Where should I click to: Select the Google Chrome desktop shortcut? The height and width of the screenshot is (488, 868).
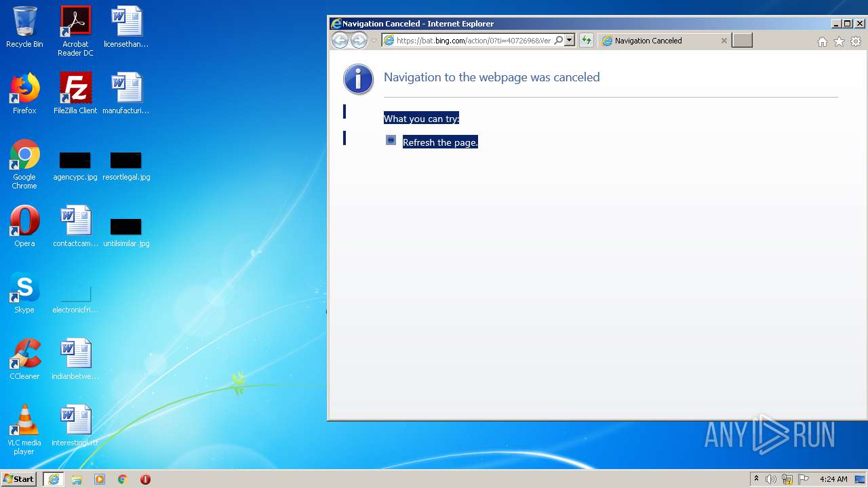click(24, 164)
